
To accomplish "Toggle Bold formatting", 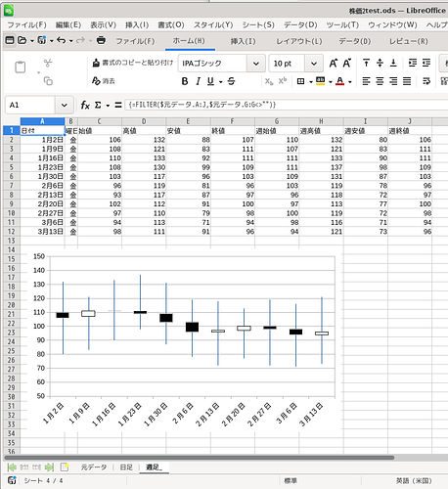I will (x=185, y=81).
